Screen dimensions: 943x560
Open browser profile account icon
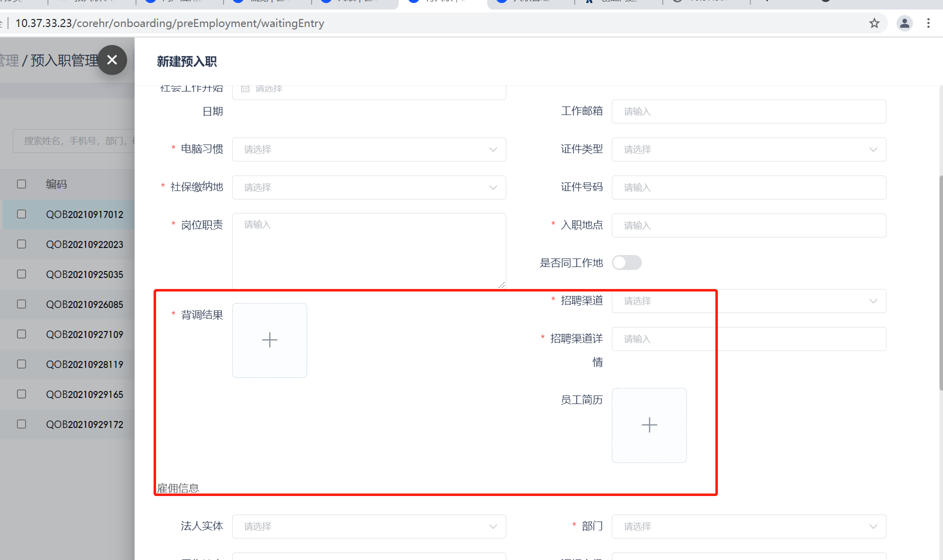pos(904,23)
